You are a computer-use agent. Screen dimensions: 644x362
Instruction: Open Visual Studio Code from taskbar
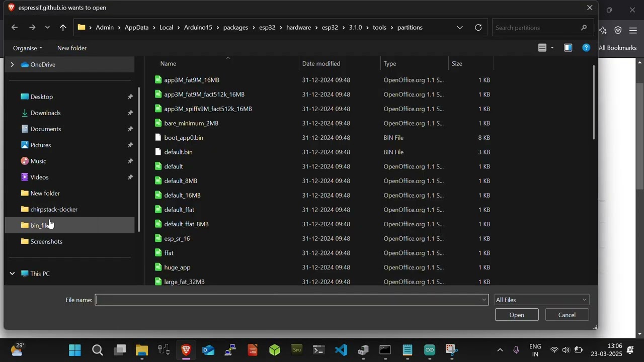[x=341, y=350]
